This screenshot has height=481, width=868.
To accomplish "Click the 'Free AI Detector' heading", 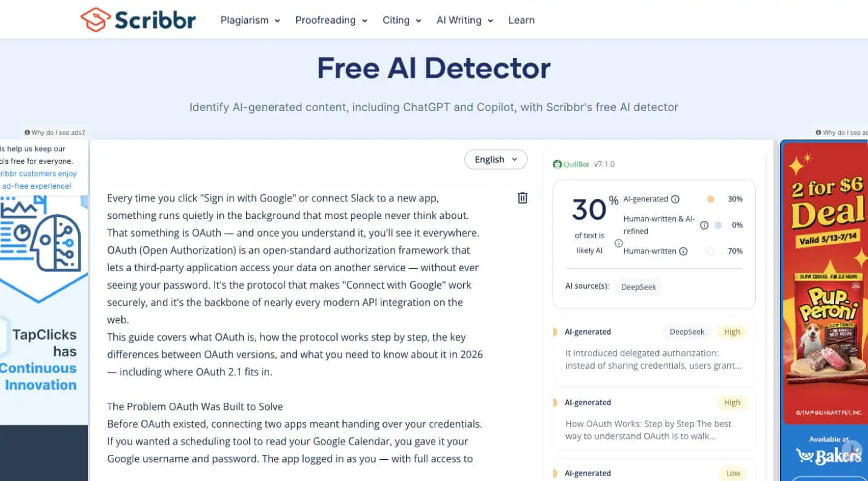I will [434, 68].
